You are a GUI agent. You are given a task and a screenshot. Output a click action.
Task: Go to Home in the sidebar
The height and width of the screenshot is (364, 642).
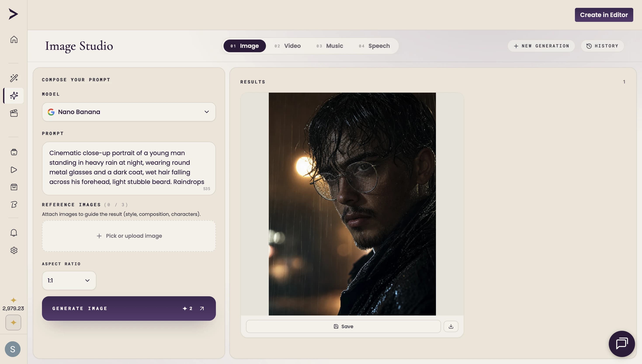point(14,40)
